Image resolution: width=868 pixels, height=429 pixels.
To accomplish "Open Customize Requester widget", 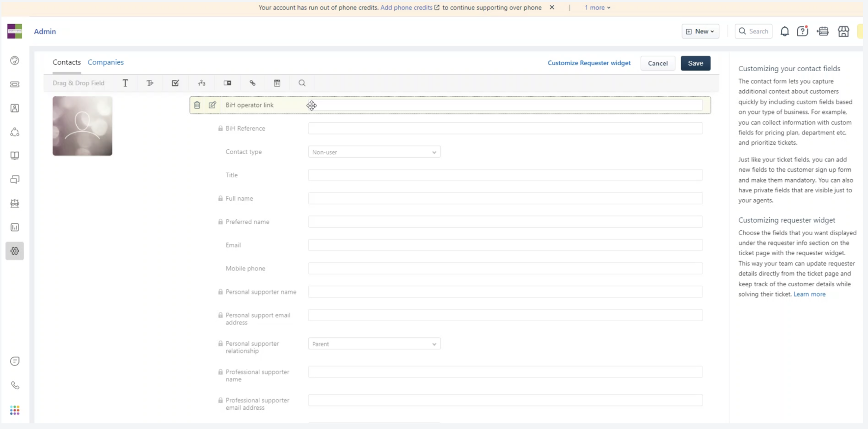I will pyautogui.click(x=589, y=63).
